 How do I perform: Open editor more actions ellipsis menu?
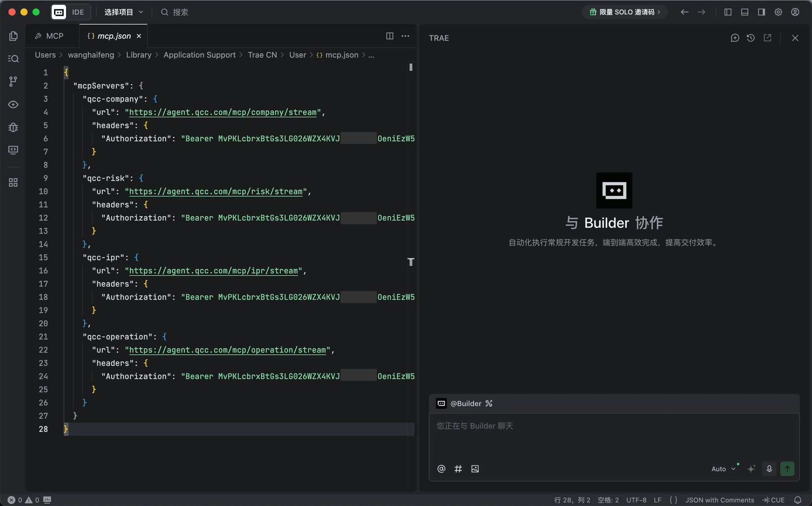click(405, 36)
